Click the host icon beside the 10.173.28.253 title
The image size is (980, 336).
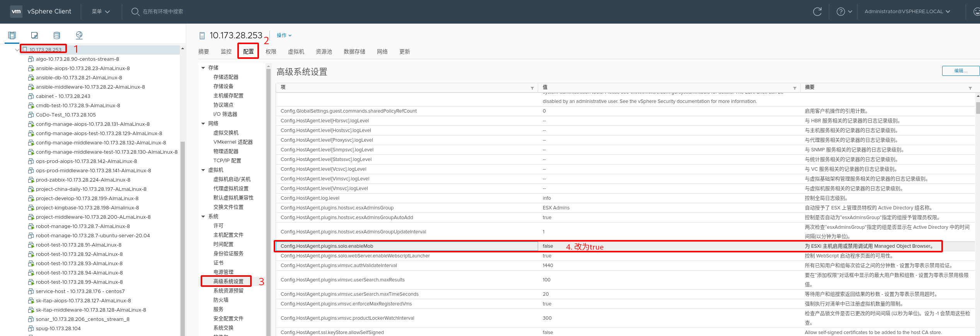[x=202, y=36]
